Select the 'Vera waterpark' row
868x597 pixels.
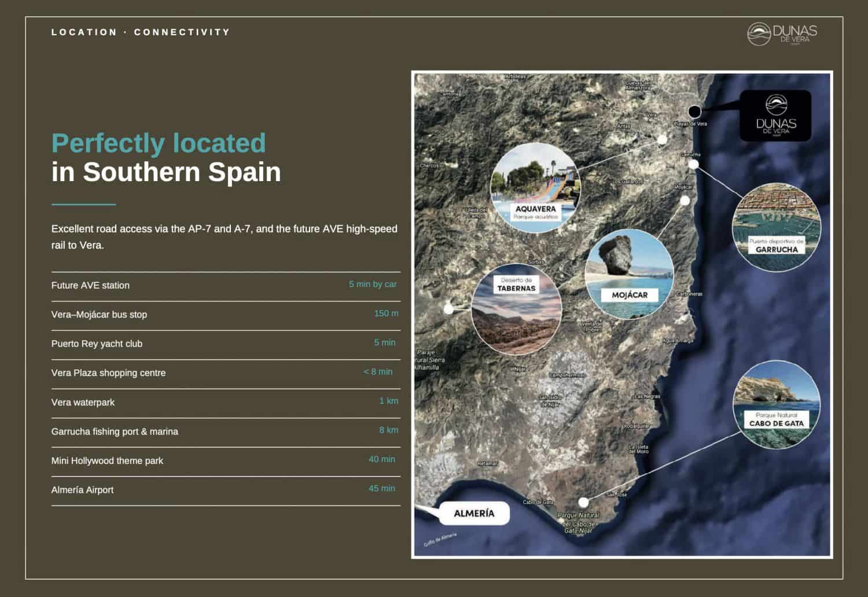(226, 403)
